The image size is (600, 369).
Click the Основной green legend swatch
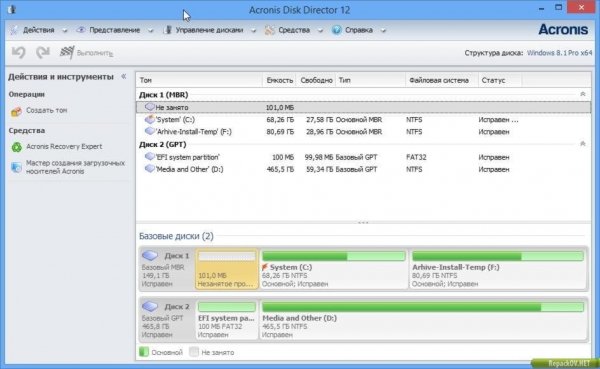(x=144, y=352)
